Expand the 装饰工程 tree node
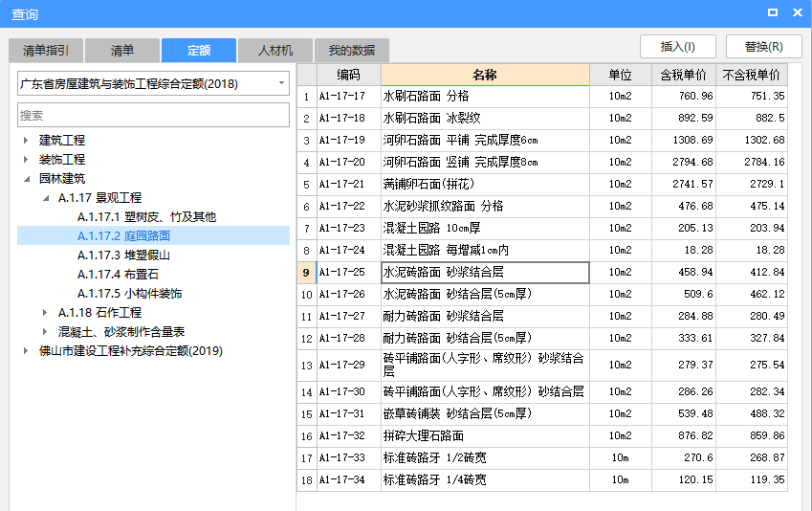812x511 pixels. coord(26,160)
